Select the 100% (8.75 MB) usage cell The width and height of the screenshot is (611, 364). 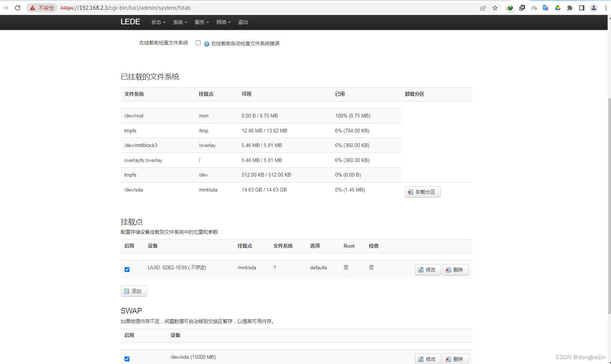click(x=352, y=116)
